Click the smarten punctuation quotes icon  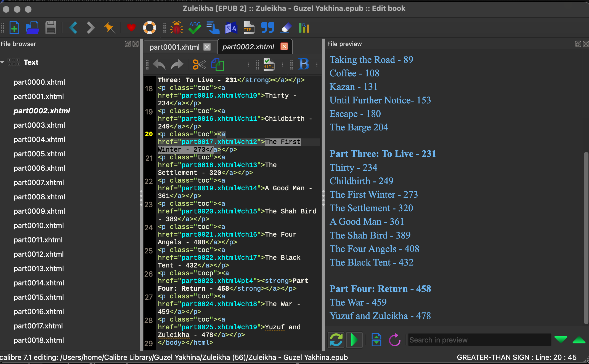(x=267, y=28)
